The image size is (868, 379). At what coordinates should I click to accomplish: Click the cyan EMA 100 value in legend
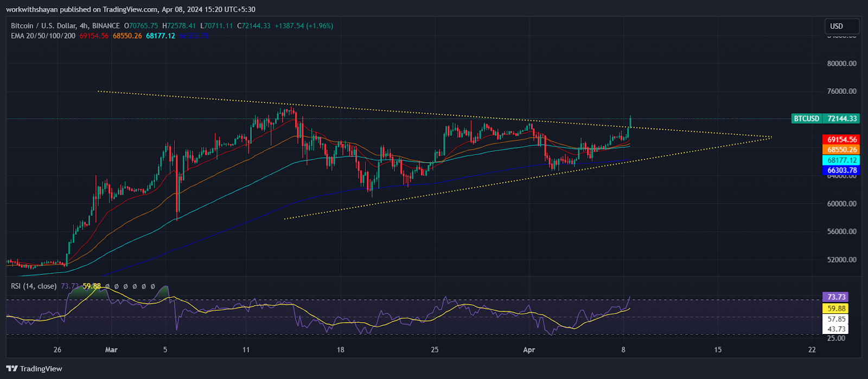click(x=160, y=36)
